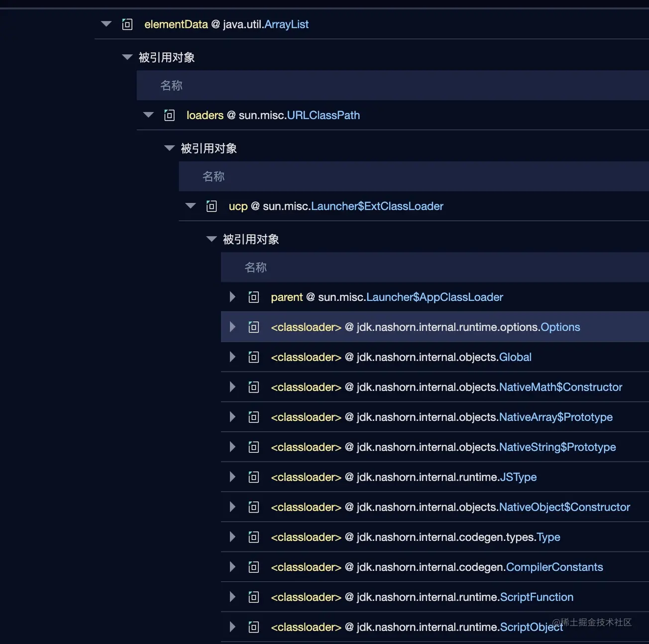This screenshot has width=649, height=644.
Task: Expand the runtime.options.Options classloader row
Action: point(232,327)
